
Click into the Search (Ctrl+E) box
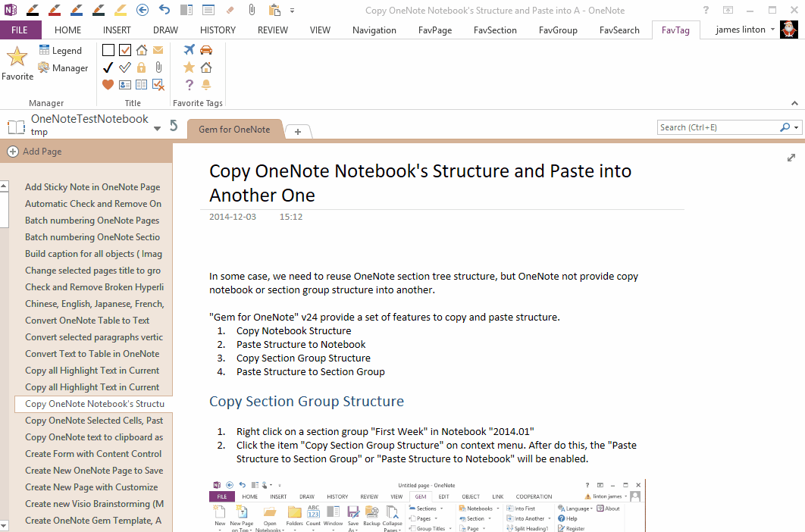point(717,127)
